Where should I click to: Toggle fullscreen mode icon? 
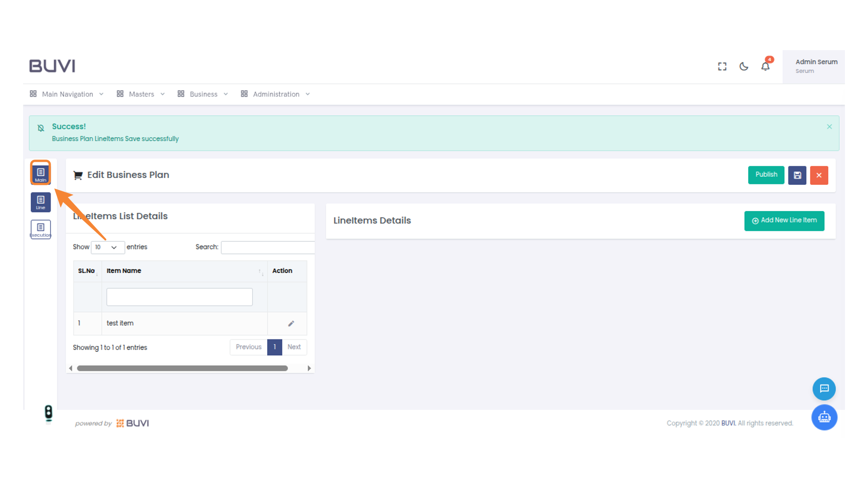pyautogui.click(x=722, y=67)
